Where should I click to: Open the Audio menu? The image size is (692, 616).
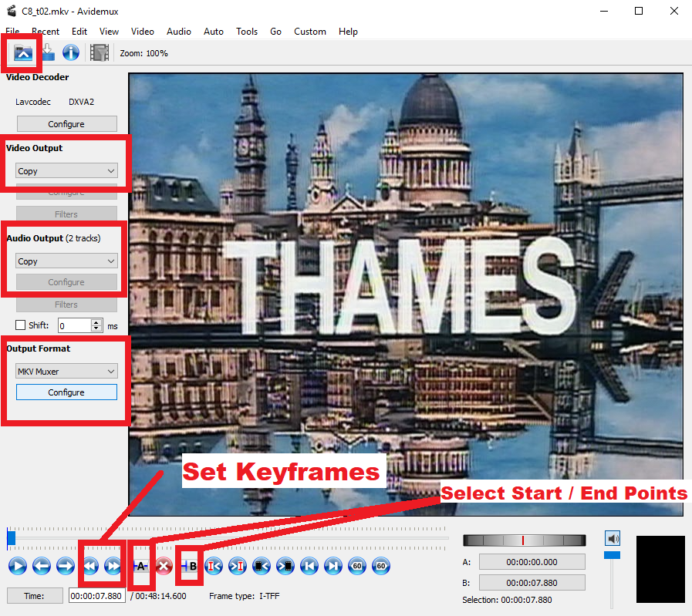tap(179, 32)
